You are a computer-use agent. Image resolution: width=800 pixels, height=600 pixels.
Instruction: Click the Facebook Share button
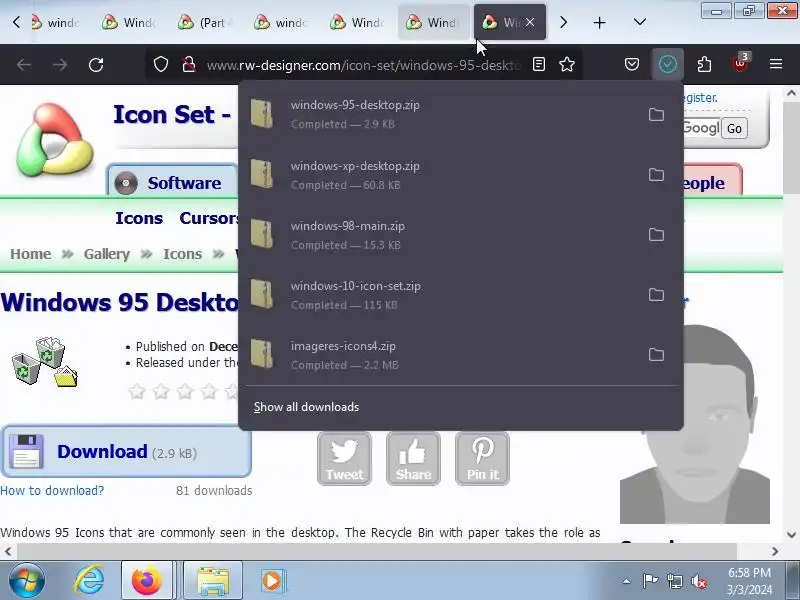[413, 458]
